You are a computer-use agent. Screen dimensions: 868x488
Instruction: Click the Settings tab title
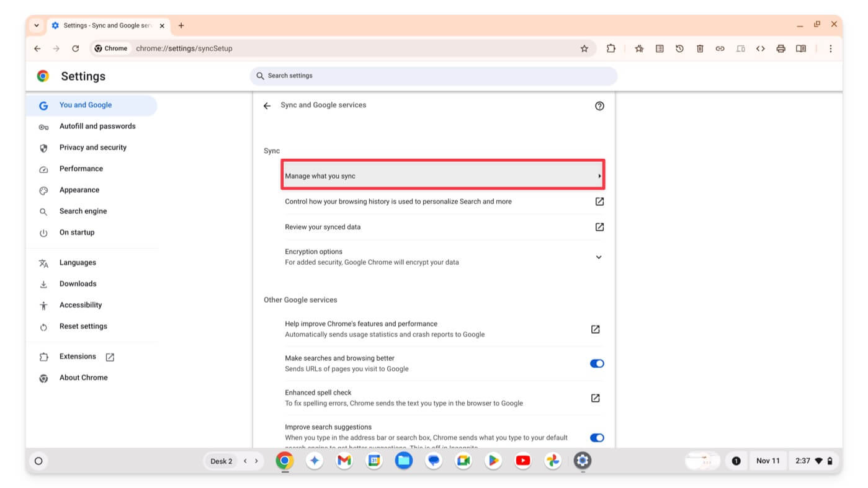(108, 25)
